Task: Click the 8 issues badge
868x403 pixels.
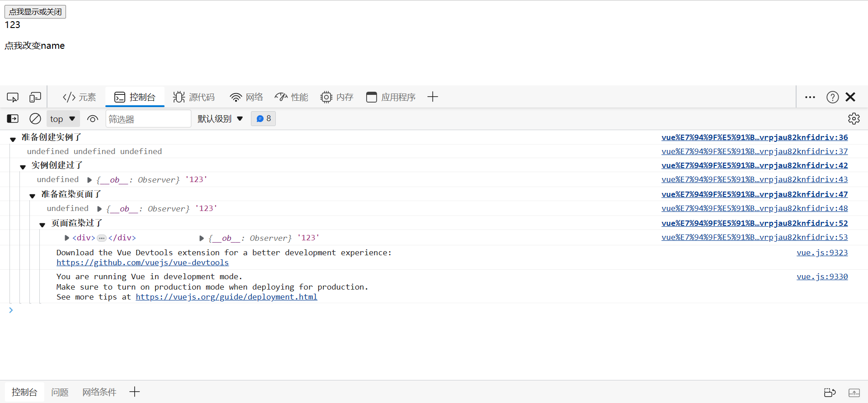Action: (264, 119)
